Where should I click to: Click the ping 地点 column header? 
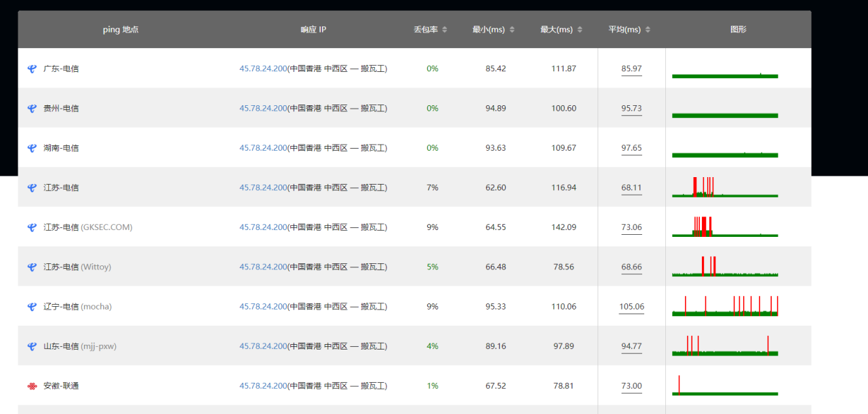[x=121, y=30]
